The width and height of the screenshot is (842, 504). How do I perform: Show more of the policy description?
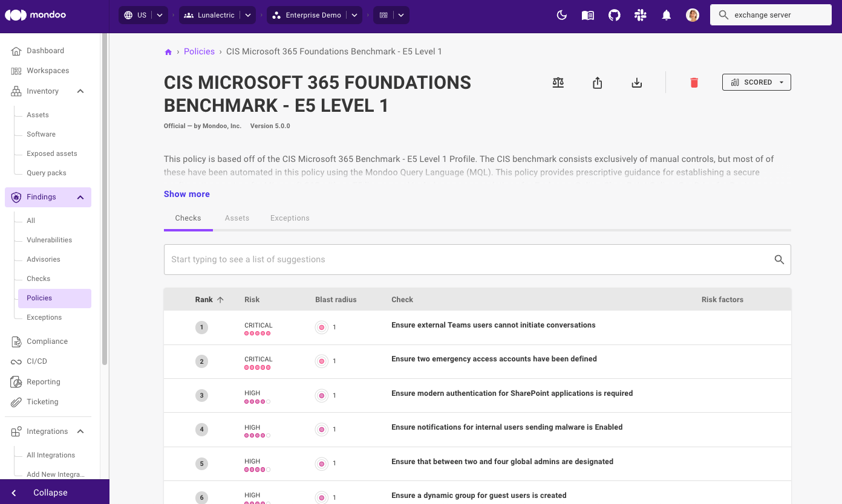[x=186, y=193]
